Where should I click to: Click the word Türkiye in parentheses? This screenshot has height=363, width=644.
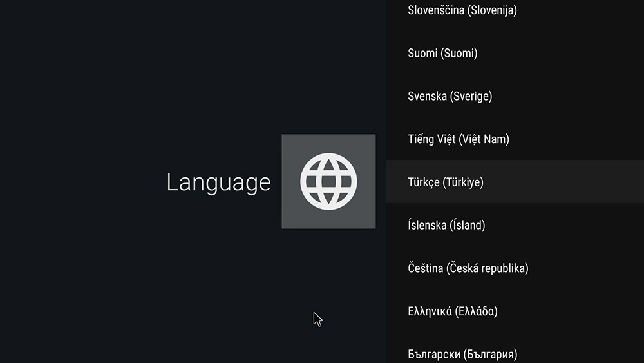coord(463,182)
